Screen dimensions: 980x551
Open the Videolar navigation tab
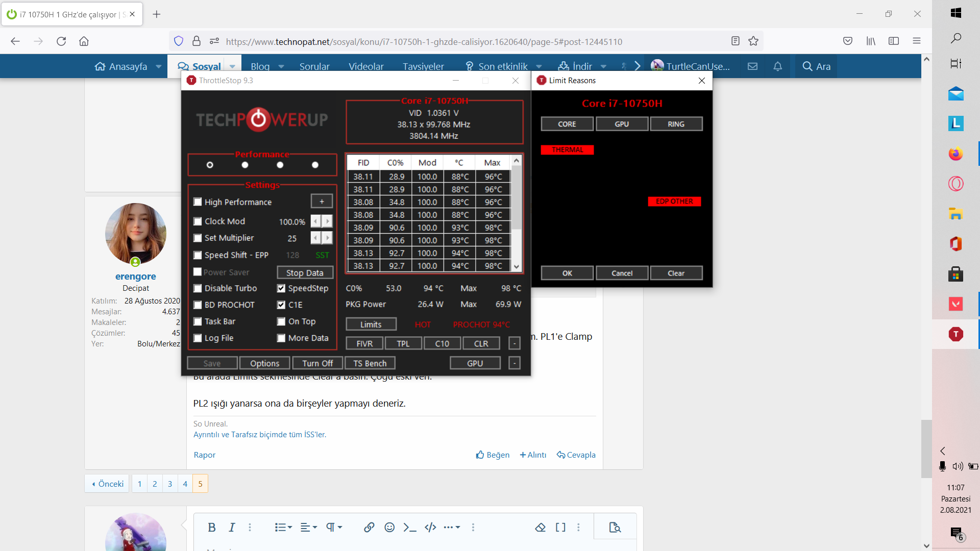(366, 66)
